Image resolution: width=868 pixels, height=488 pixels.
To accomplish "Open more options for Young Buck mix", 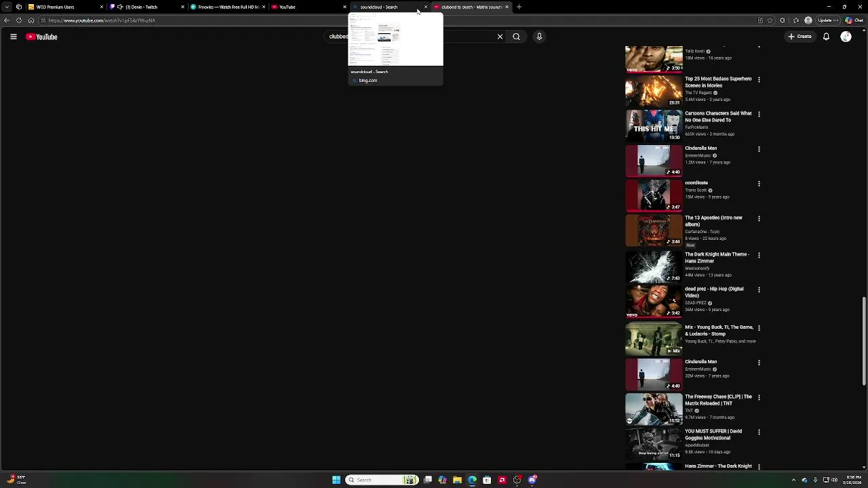I will click(x=759, y=328).
